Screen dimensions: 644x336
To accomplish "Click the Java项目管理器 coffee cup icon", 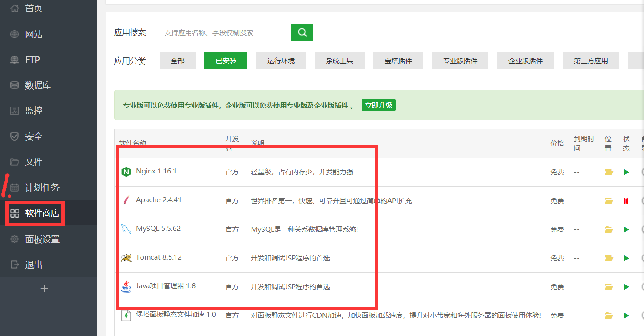I will [126, 286].
